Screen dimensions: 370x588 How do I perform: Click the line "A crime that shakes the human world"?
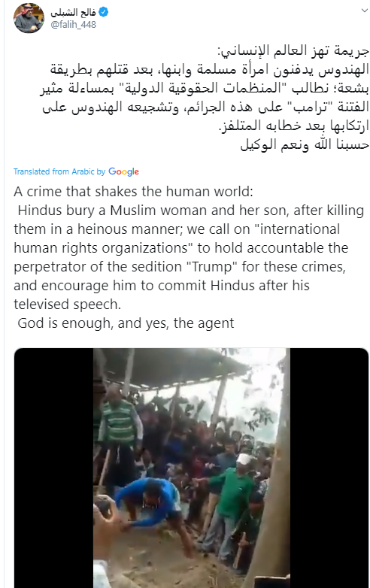(x=133, y=192)
